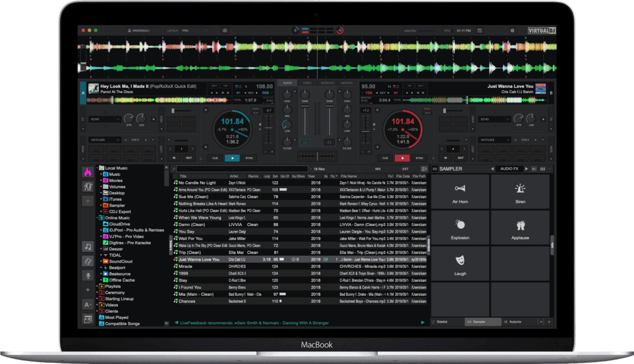
Task: Toggle SYNC on the right deck
Action: 419,158
